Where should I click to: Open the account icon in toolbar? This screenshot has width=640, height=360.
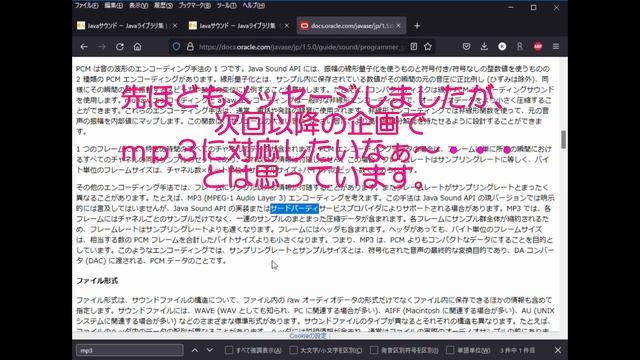coord(502,47)
